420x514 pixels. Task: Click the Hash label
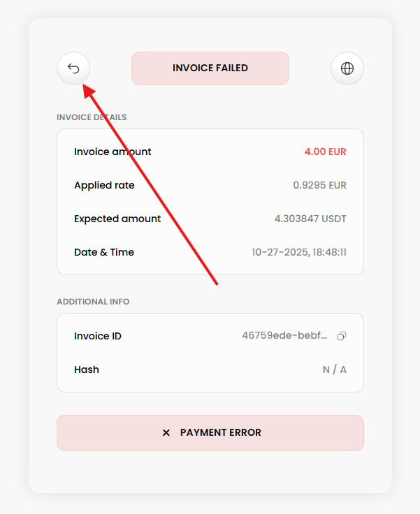coord(87,369)
